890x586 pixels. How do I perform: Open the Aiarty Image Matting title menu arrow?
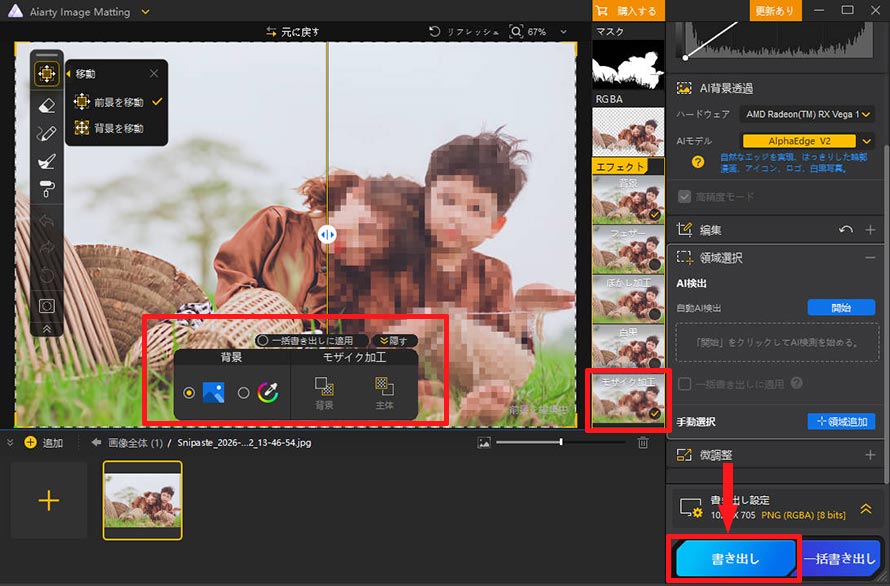pos(145,11)
